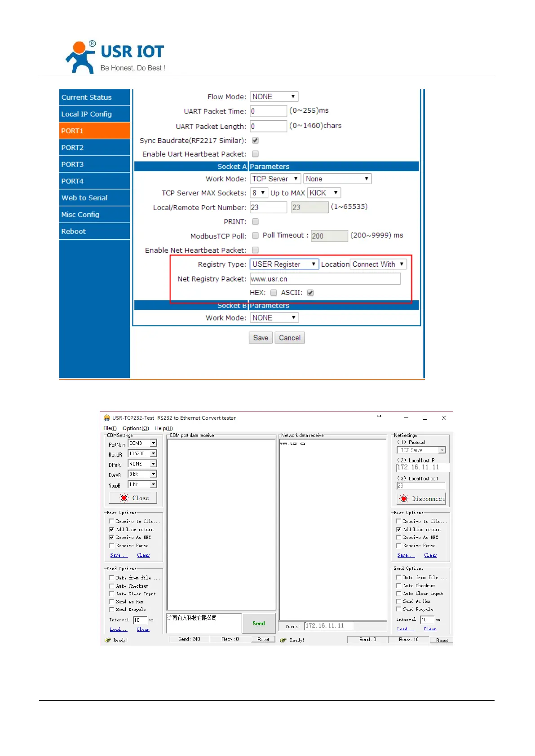Click Load link under COM Send Options
The image size is (535, 756).
pyautogui.click(x=118, y=629)
